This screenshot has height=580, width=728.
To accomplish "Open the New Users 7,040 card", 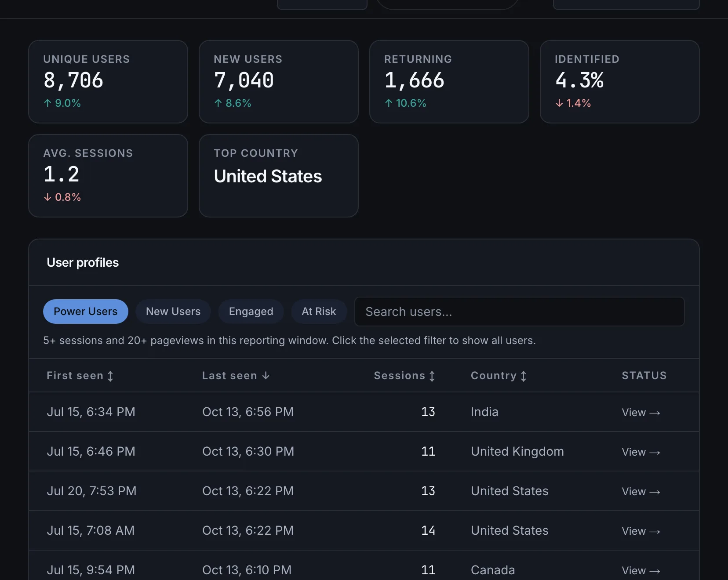I will pyautogui.click(x=279, y=82).
